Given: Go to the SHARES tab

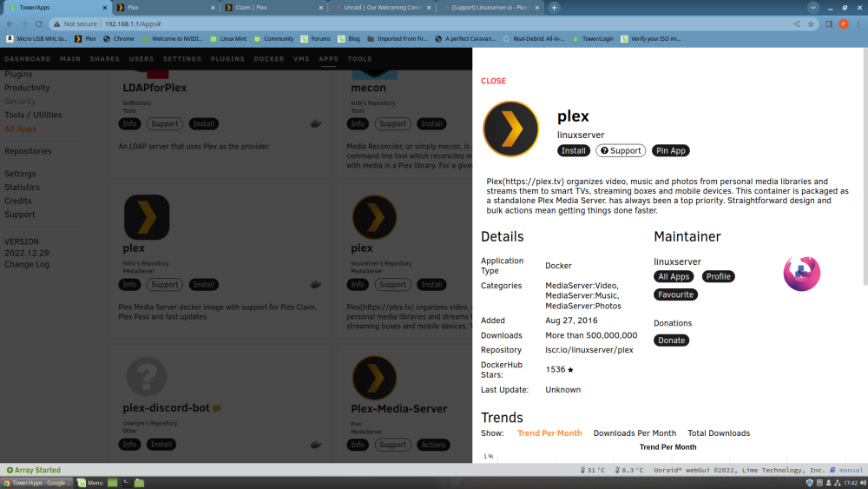Looking at the screenshot, I should pyautogui.click(x=105, y=59).
